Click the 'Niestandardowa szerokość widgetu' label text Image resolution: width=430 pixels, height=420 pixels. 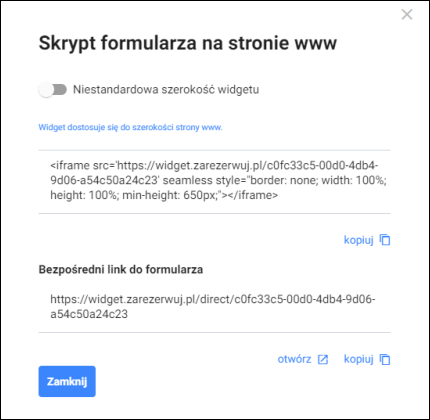point(166,90)
